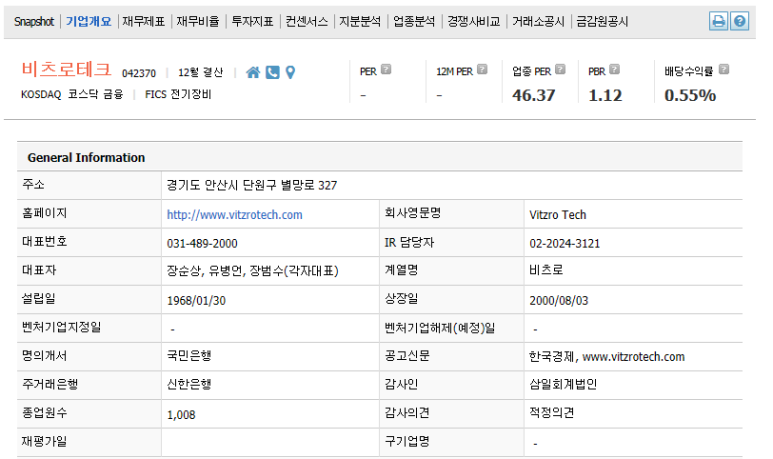Viewport: 773px width, 459px height.
Task: Open the 컨센서스 tab
Action: point(306,22)
